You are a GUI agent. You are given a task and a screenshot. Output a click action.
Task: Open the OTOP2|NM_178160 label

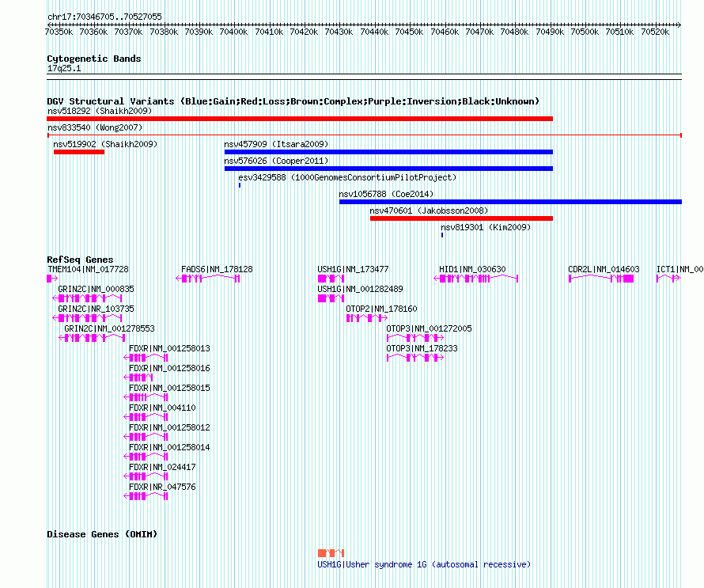click(x=381, y=309)
